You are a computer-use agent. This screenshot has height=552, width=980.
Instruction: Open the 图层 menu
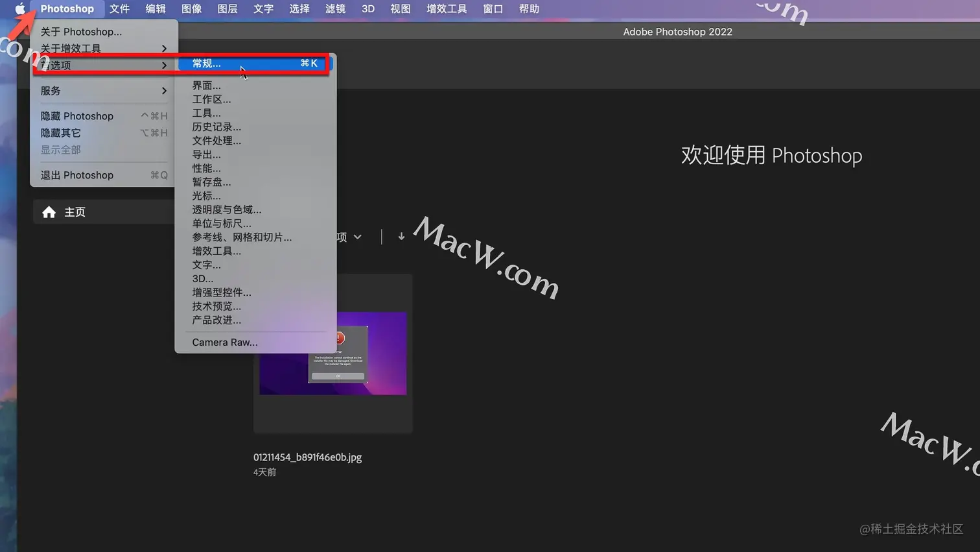tap(227, 8)
